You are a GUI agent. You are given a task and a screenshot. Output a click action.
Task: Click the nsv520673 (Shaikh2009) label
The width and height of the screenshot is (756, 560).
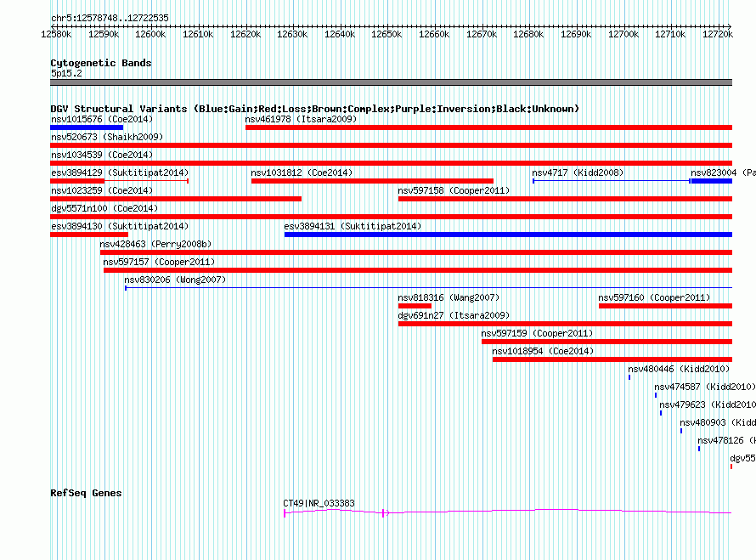click(107, 137)
